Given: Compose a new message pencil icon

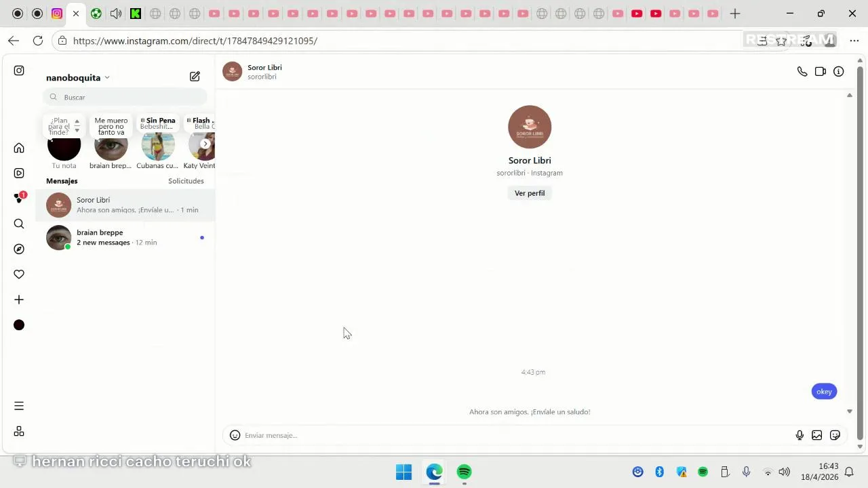Looking at the screenshot, I should click(195, 77).
